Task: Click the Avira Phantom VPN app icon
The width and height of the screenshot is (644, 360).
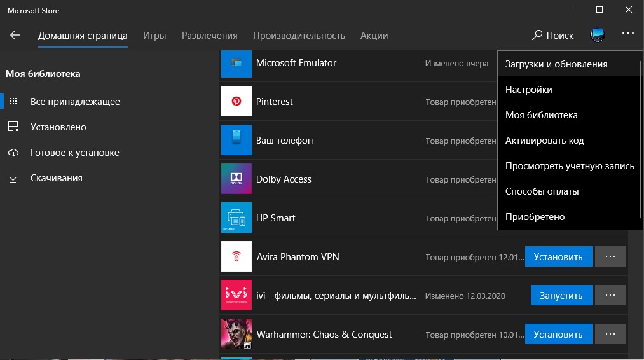Action: (236, 256)
